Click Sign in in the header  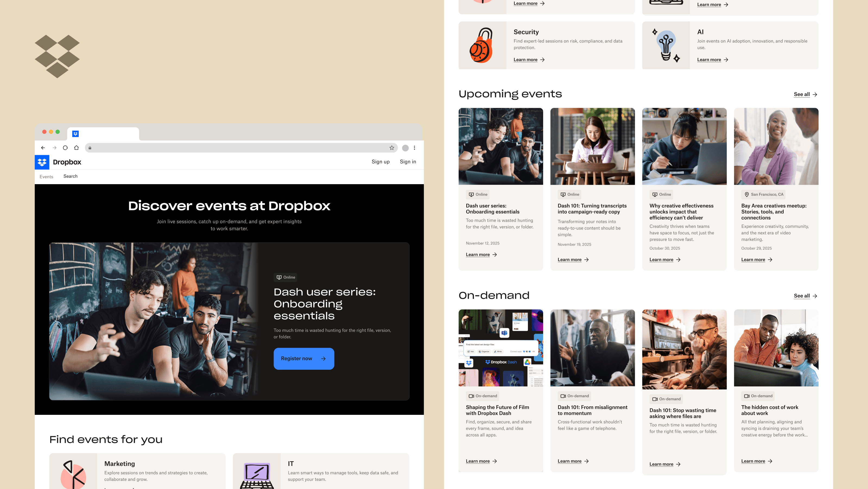(x=408, y=162)
